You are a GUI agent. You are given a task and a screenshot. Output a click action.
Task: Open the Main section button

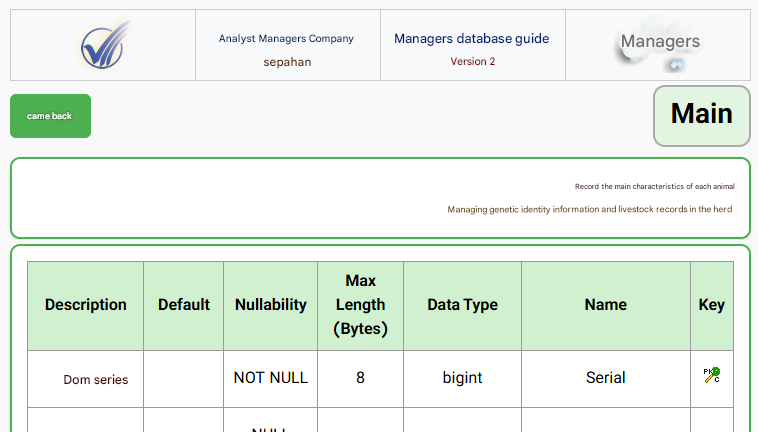[701, 115]
